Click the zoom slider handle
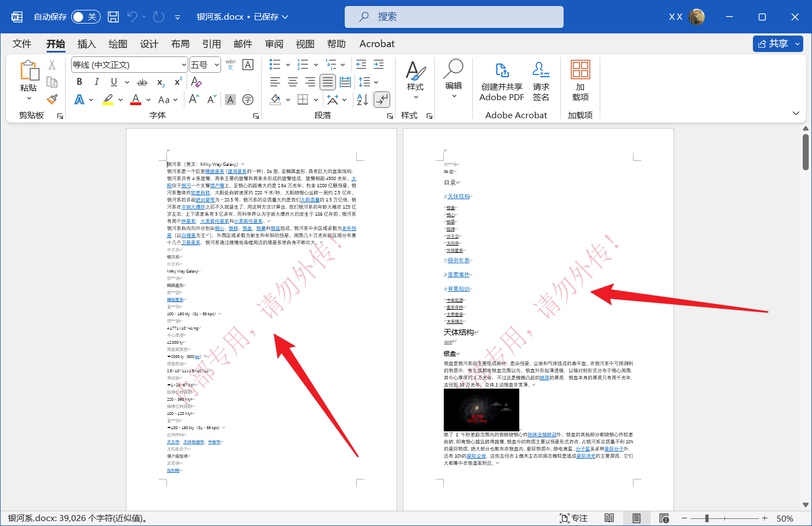Viewport: 812px width, 526px height. click(707, 518)
